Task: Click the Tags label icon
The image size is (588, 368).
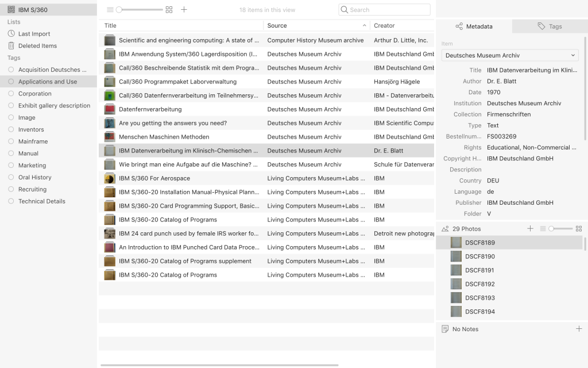Action: (541, 26)
